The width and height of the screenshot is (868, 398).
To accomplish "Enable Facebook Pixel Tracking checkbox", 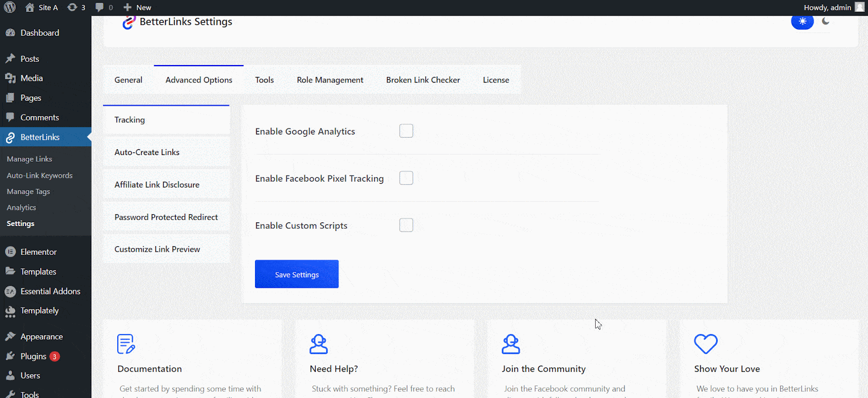I will 406,178.
